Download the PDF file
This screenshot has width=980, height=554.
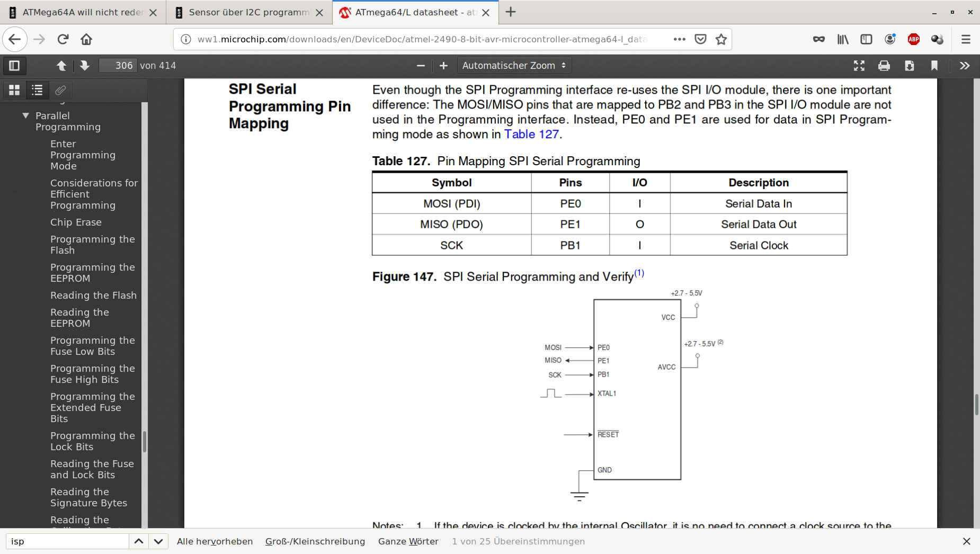point(910,66)
